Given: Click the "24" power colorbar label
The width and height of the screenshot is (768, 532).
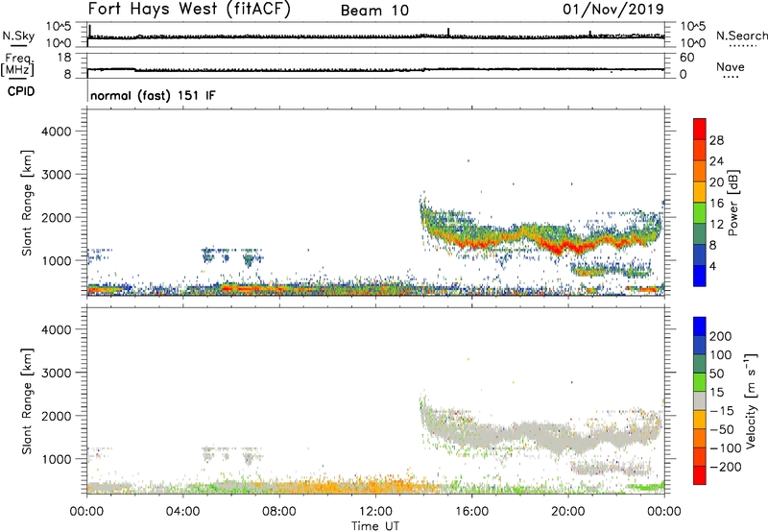Looking at the screenshot, I should pos(716,161).
